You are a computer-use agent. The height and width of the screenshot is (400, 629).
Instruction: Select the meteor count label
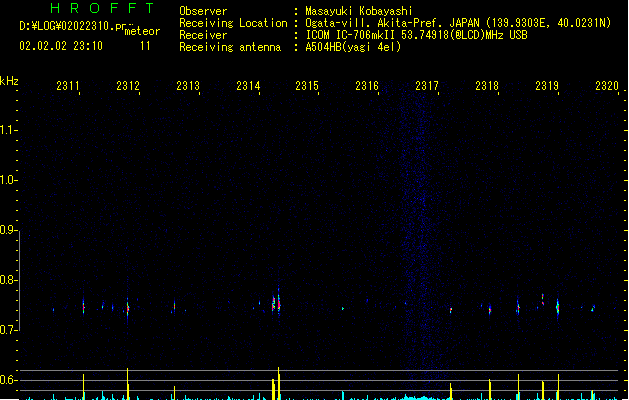coord(142,31)
